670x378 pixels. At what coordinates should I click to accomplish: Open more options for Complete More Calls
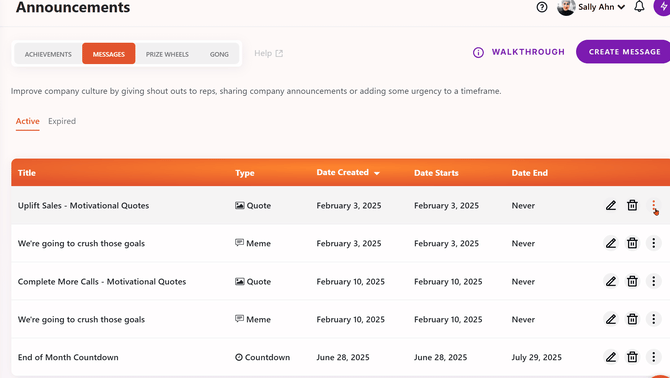653,281
